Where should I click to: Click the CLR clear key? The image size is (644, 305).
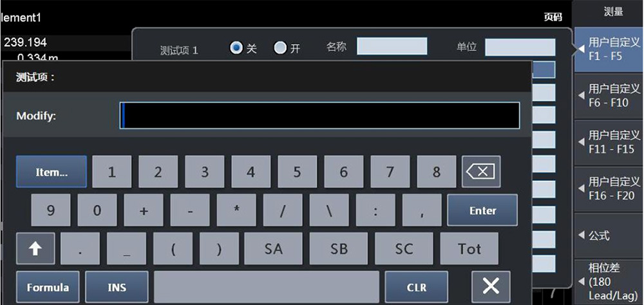tap(417, 287)
